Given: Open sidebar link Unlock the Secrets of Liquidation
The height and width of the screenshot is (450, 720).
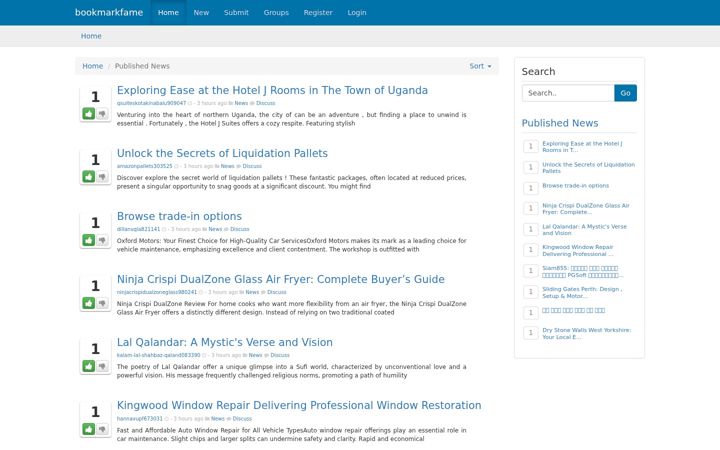Looking at the screenshot, I should coord(588,168).
